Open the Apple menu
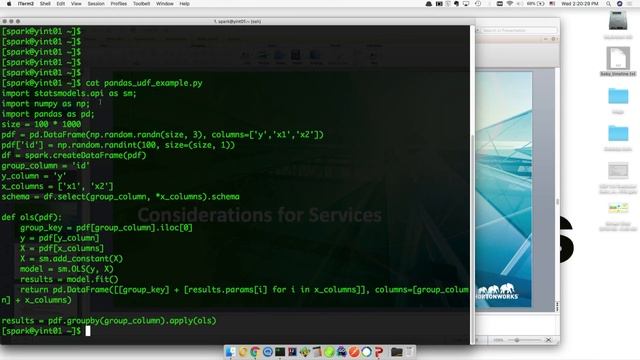Screen dimensions: 640x360 [9, 4]
